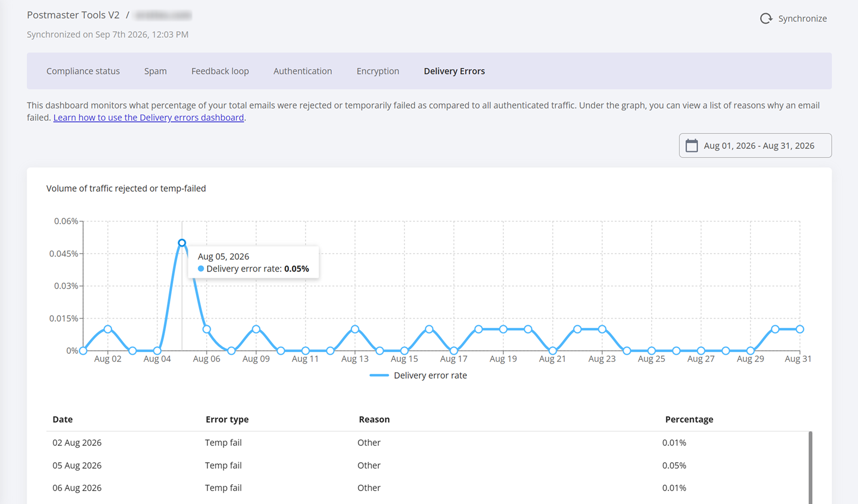Click Temp fail in the 02 Aug row

click(223, 442)
